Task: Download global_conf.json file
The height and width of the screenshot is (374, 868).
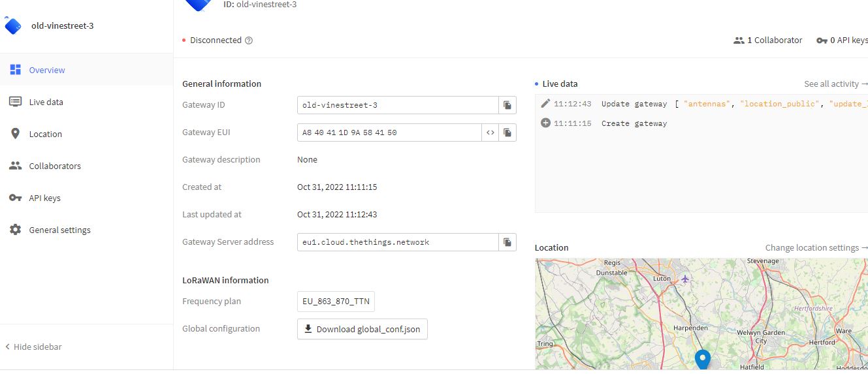Action: pyautogui.click(x=362, y=329)
